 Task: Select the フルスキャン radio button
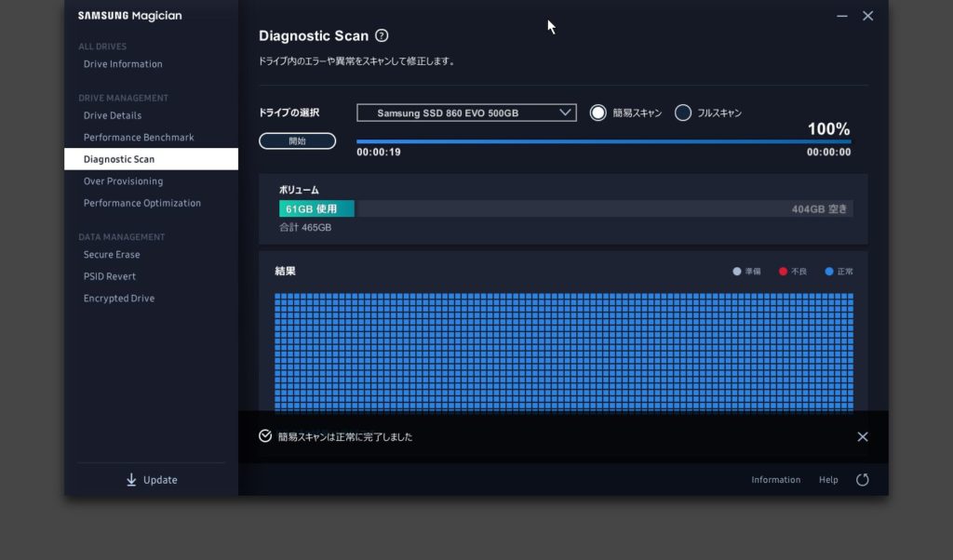pos(683,113)
